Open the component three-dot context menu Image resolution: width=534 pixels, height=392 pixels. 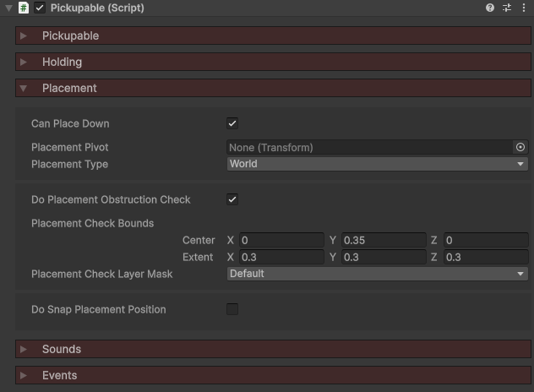(x=523, y=8)
